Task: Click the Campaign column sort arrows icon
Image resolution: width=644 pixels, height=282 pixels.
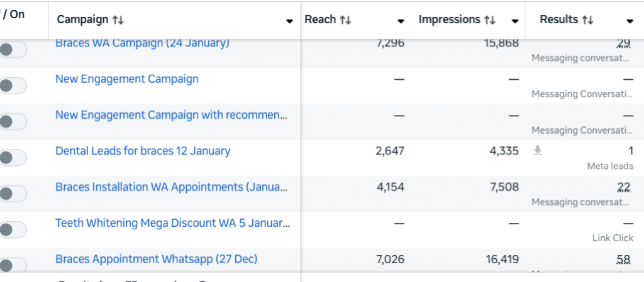Action: pos(118,20)
